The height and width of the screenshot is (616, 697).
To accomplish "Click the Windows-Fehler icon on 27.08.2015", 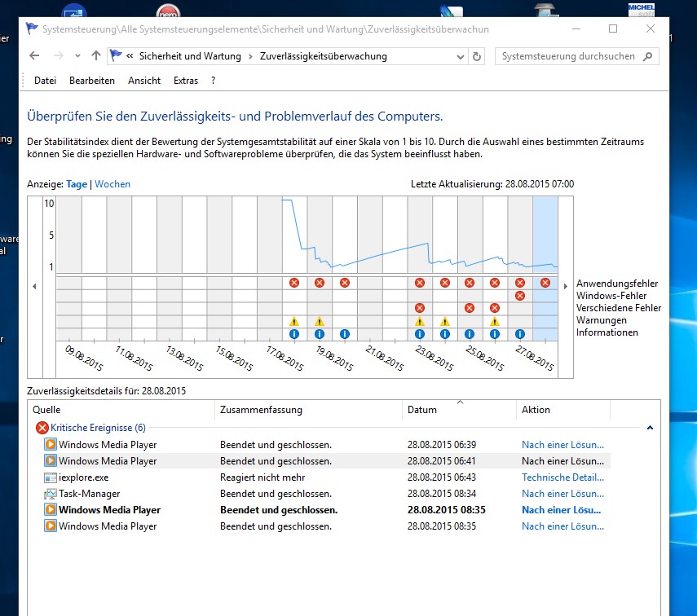I will tap(520, 296).
